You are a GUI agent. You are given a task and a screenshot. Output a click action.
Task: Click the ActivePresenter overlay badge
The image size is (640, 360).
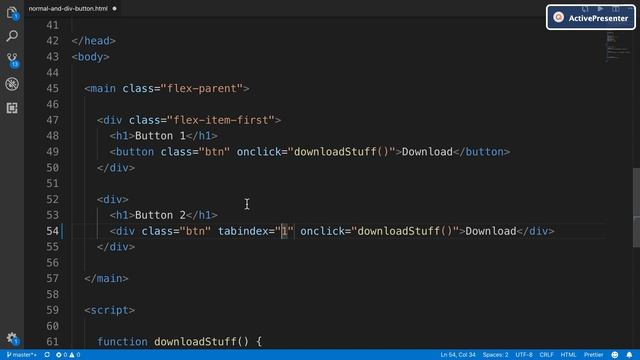pyautogui.click(x=591, y=18)
